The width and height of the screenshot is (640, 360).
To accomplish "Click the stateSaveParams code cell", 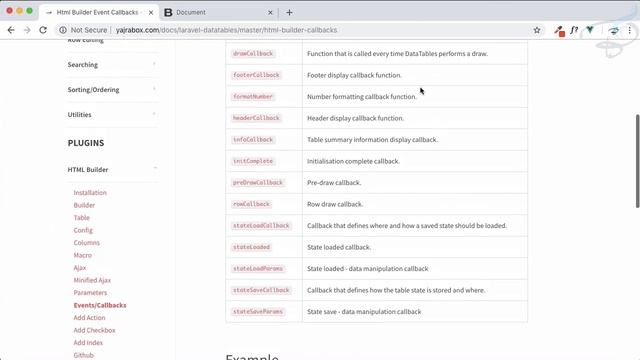I will (x=258, y=312).
